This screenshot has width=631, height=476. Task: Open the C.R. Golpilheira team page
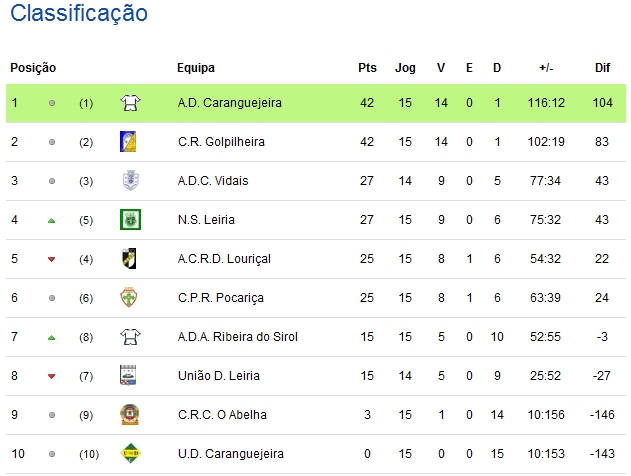point(221,142)
